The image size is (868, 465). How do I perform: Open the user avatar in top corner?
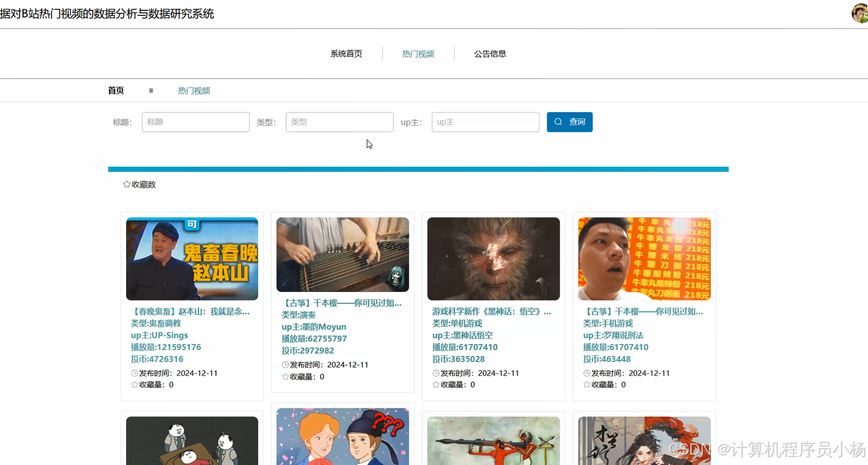(860, 13)
